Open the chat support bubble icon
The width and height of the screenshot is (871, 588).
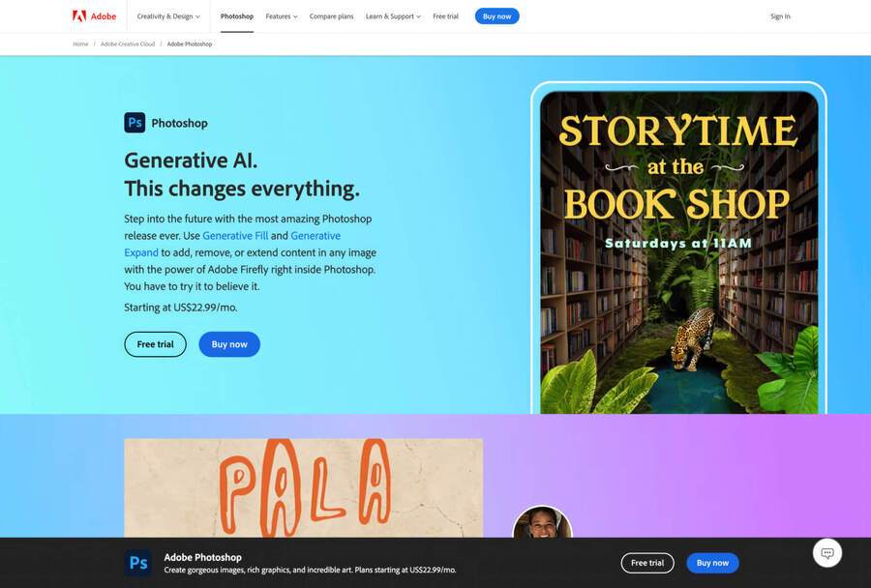tap(827, 553)
